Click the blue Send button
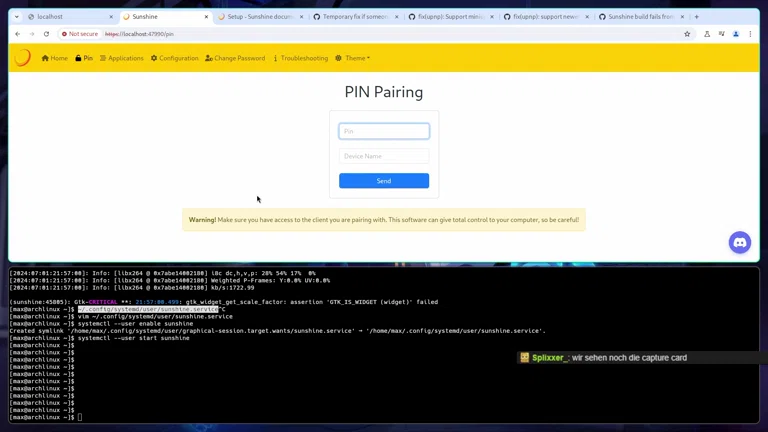This screenshot has width=768, height=432. [x=384, y=181]
